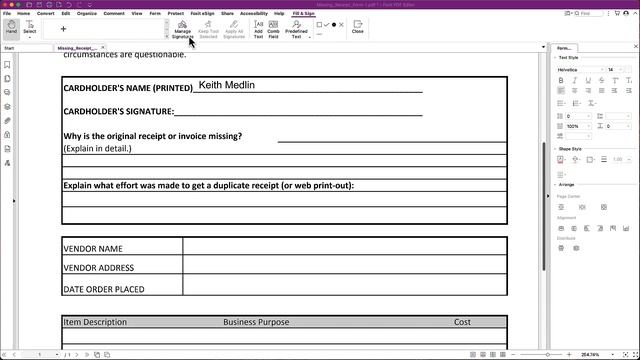Image resolution: width=640 pixels, height=360 pixels.
Task: Select the X cross fill mark
Action: (x=341, y=25)
